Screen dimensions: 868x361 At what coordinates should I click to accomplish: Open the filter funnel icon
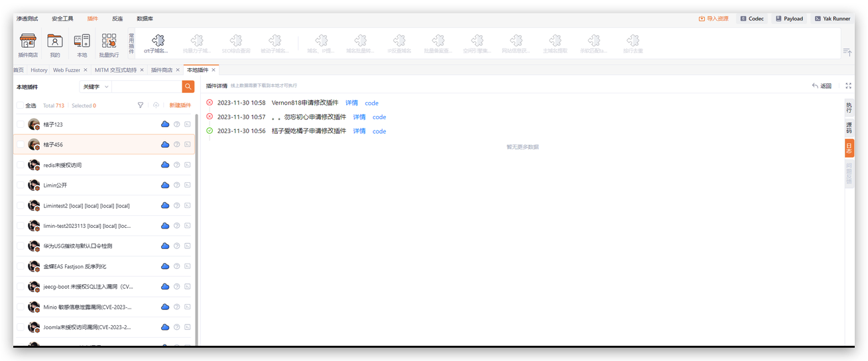[x=140, y=105]
